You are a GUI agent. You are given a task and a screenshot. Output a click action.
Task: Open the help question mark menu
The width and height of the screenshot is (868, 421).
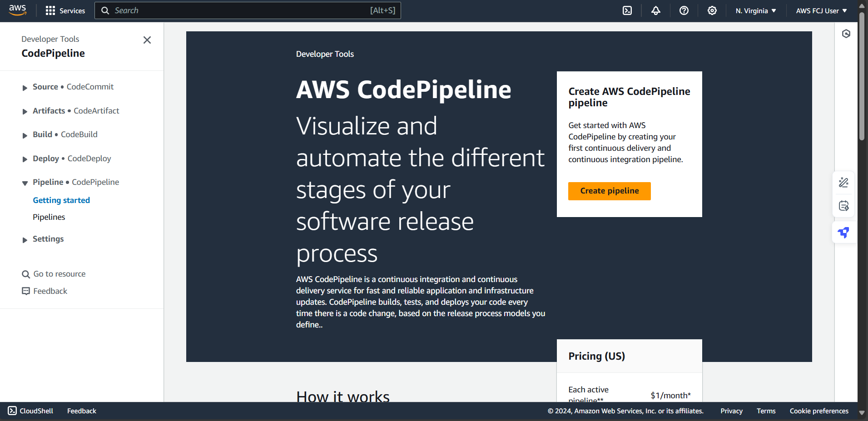pos(684,10)
